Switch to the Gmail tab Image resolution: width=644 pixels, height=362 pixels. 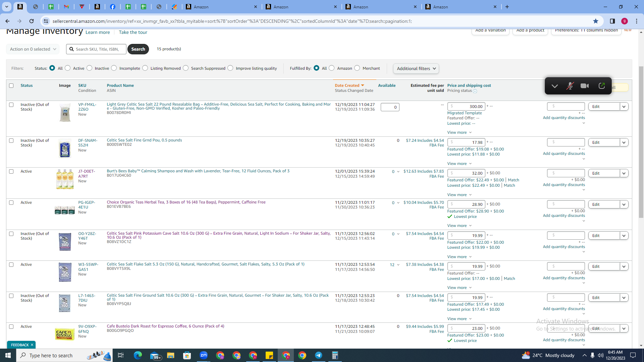[x=66, y=7]
